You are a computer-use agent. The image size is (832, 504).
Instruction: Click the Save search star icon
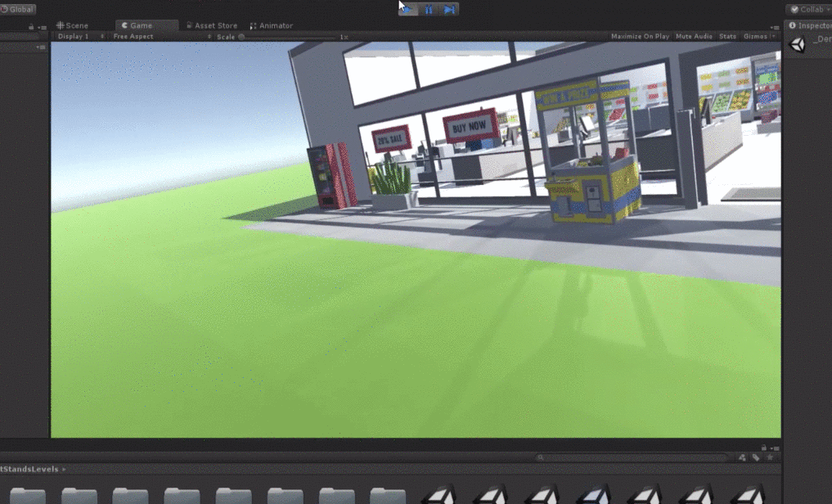tap(770, 458)
